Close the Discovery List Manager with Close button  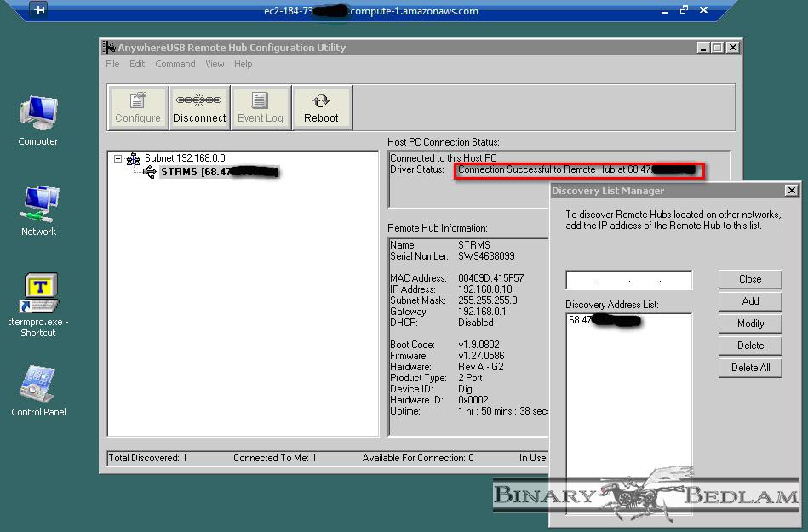pos(750,279)
